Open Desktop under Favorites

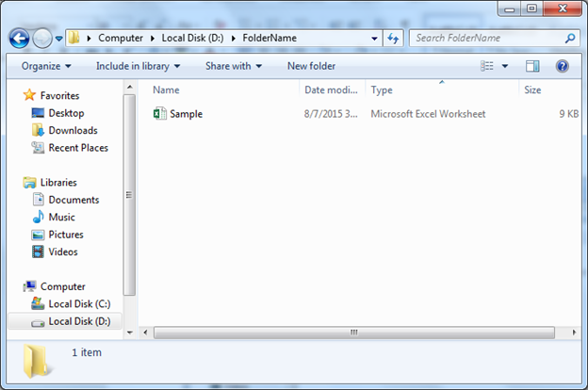[x=66, y=113]
